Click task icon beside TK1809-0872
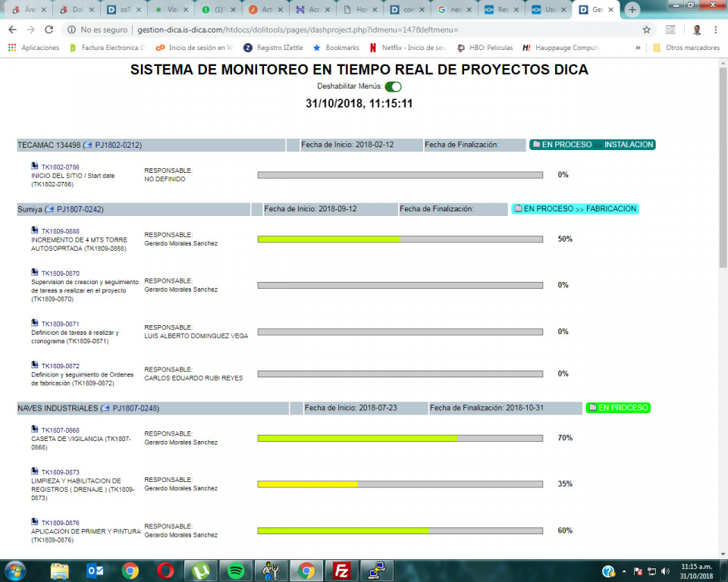The height and width of the screenshot is (582, 728). (x=35, y=365)
